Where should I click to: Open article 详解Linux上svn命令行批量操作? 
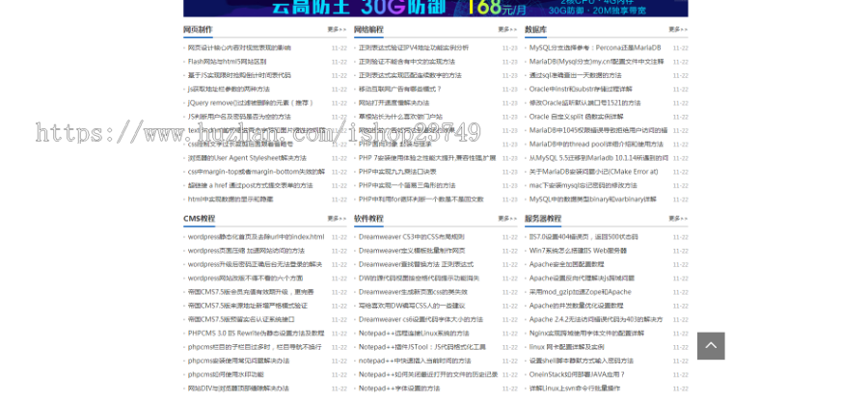pyautogui.click(x=575, y=389)
